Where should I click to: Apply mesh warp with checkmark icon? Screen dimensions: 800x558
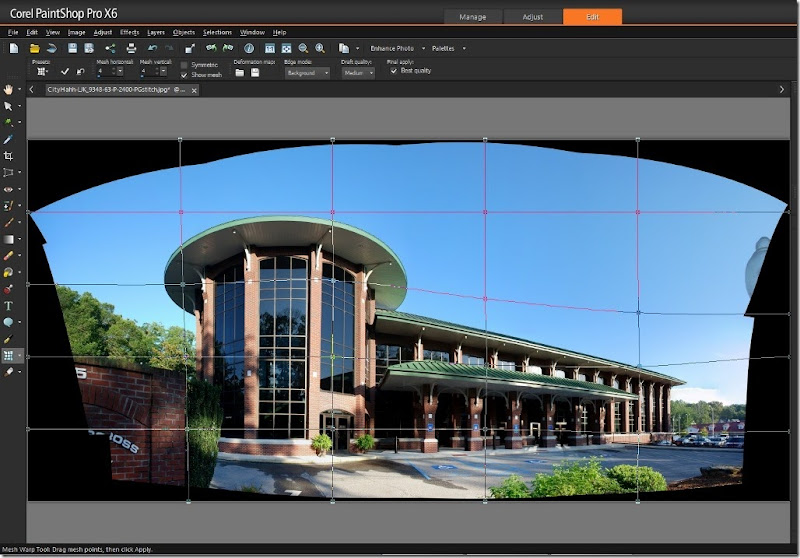[x=65, y=72]
